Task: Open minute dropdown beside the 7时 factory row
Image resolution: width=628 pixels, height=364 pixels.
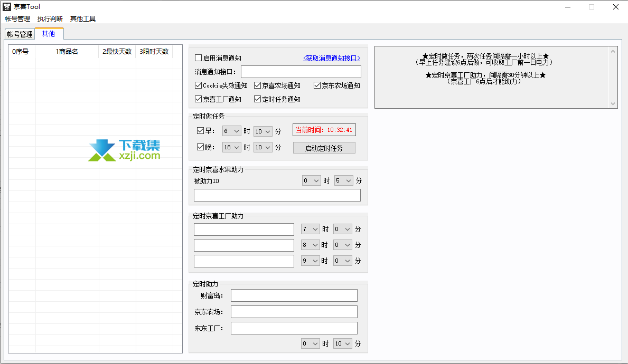Action: pyautogui.click(x=342, y=229)
